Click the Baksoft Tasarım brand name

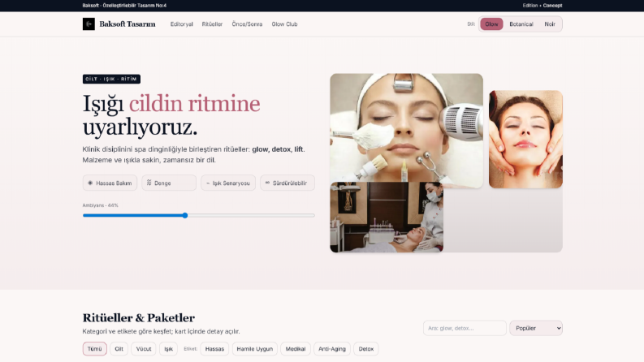tap(128, 24)
